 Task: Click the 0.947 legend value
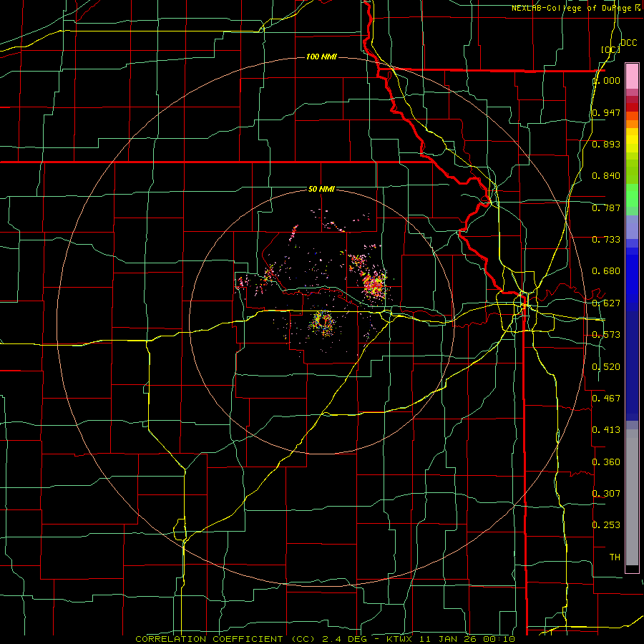[x=606, y=112]
